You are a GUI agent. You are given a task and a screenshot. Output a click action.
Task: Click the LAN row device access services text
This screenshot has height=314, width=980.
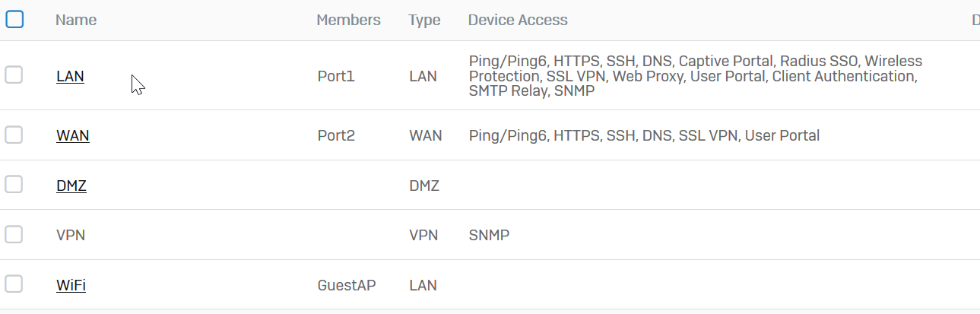pos(696,76)
